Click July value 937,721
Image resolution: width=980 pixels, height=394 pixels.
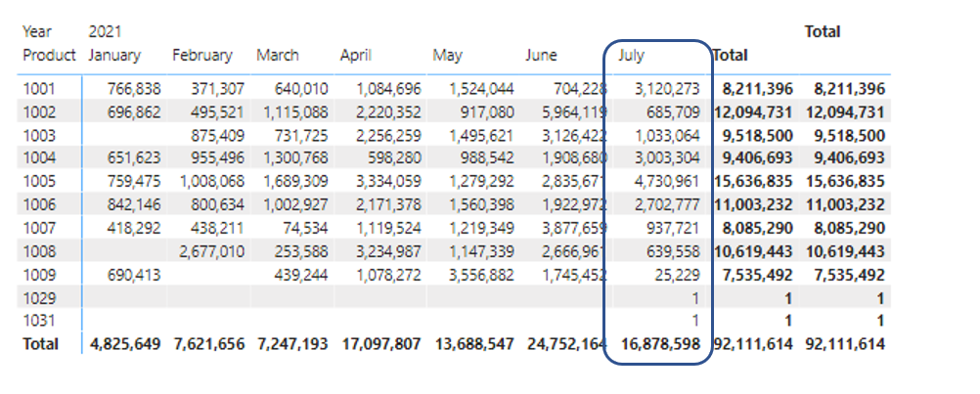673,228
